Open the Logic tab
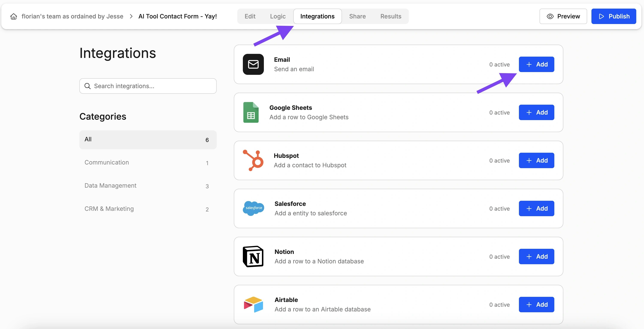 click(278, 16)
